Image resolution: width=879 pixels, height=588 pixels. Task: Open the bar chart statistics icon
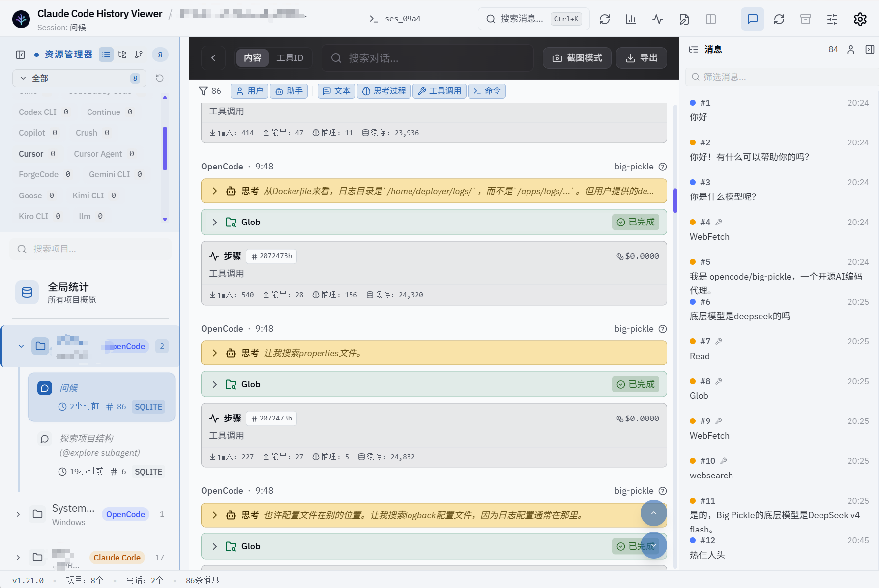[631, 19]
